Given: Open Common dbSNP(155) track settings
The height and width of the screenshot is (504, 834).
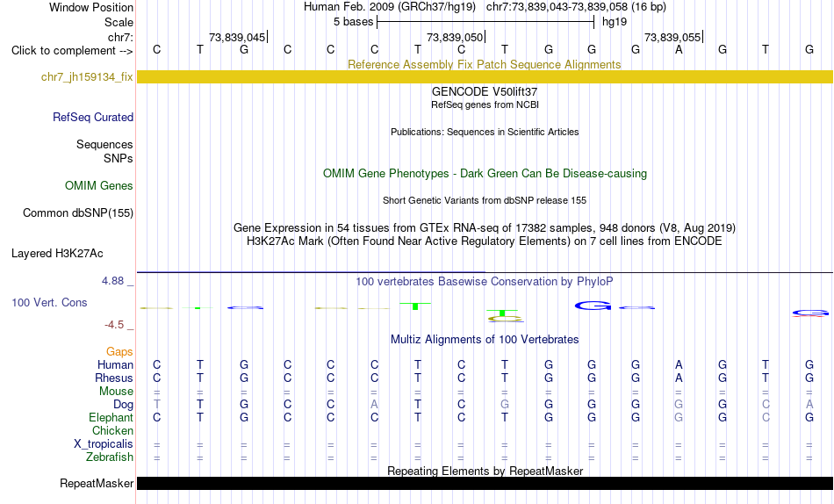Looking at the screenshot, I should pos(78,212).
